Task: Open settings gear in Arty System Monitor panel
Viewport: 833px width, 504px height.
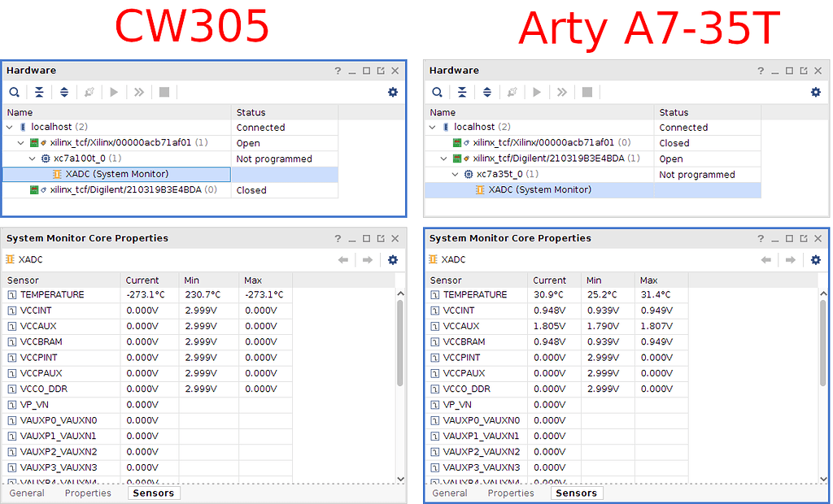Action: click(x=815, y=259)
